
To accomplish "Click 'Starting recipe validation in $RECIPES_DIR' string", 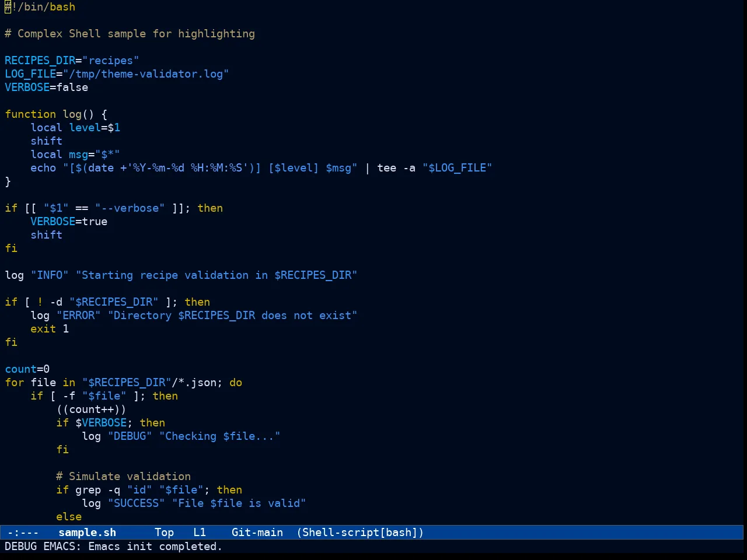I will 217,275.
